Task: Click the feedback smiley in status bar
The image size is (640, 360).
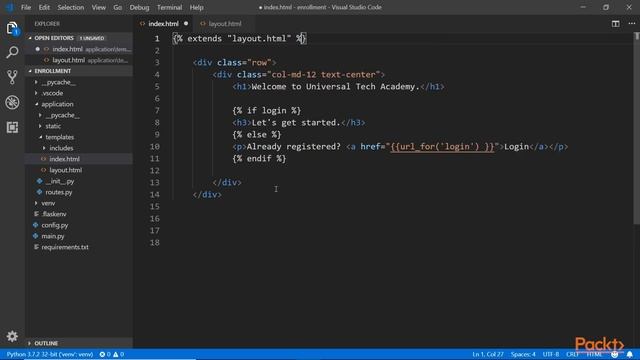Action: 614,354
